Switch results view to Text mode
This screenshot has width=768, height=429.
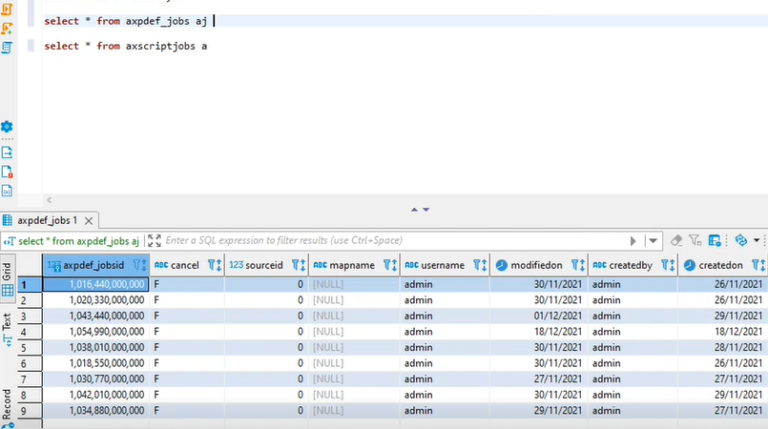[7, 322]
